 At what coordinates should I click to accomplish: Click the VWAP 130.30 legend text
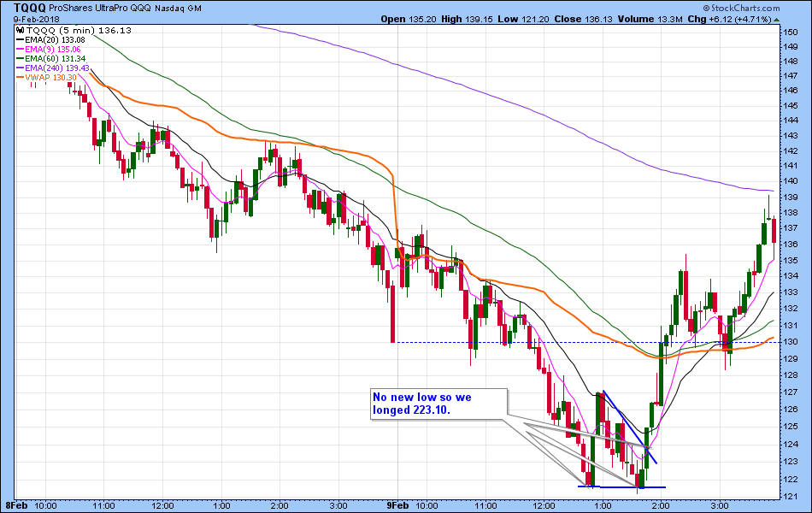pos(50,78)
